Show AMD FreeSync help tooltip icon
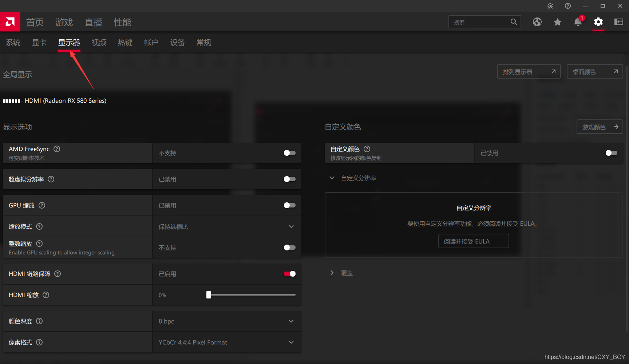 coord(57,149)
